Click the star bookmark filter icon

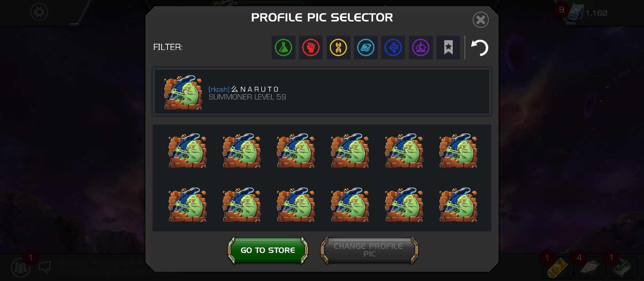[x=448, y=48]
